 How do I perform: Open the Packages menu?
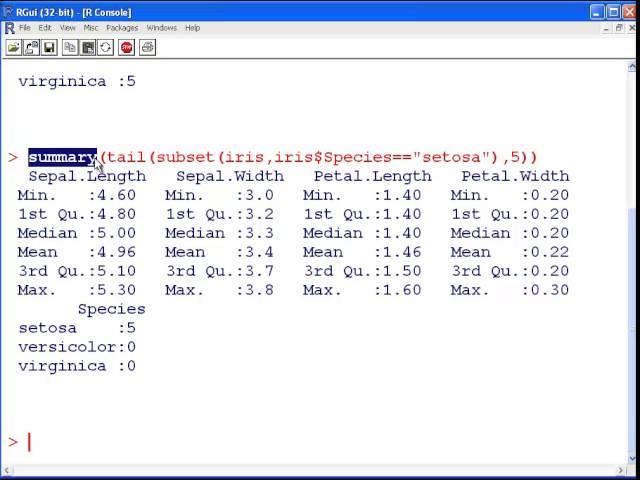coord(122,28)
